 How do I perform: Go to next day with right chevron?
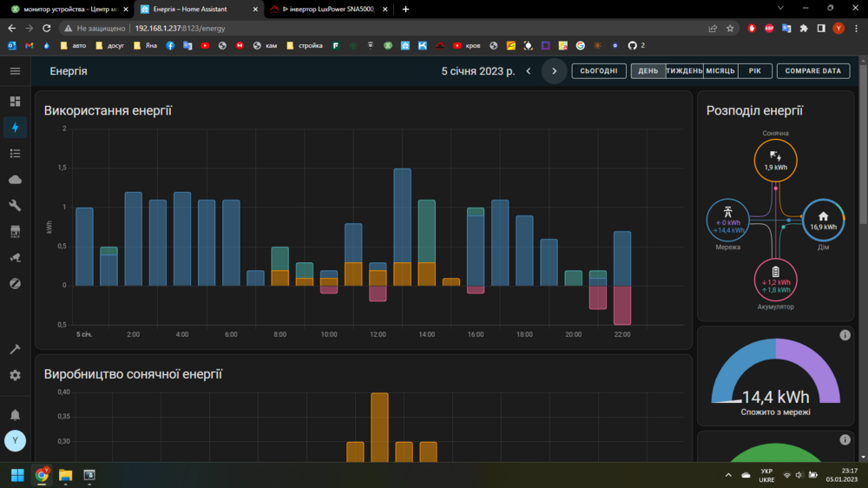tap(555, 71)
